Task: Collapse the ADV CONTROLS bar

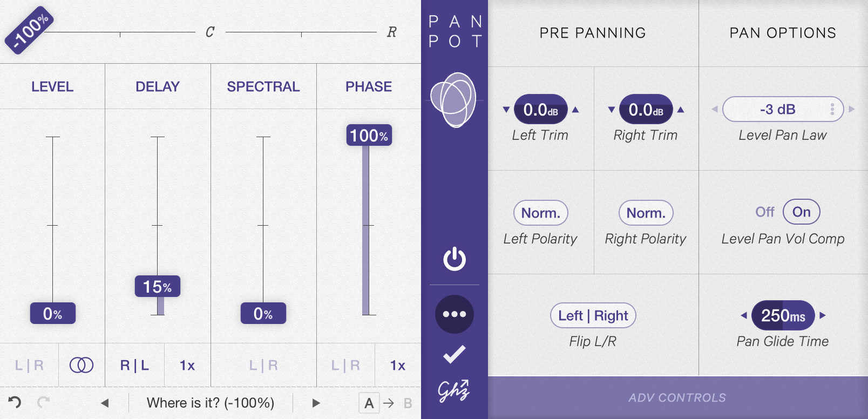Action: [678, 398]
